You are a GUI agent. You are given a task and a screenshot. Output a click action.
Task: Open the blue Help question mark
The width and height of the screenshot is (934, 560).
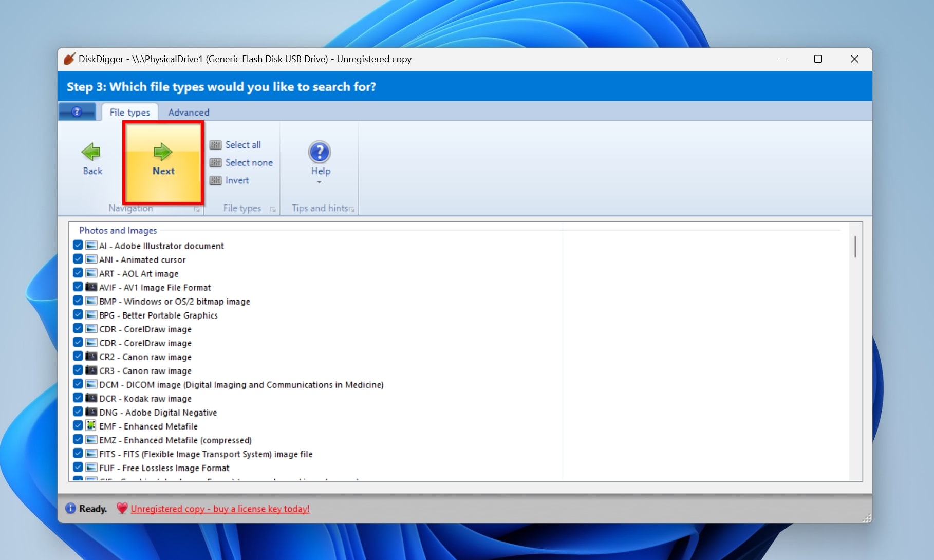tap(320, 152)
